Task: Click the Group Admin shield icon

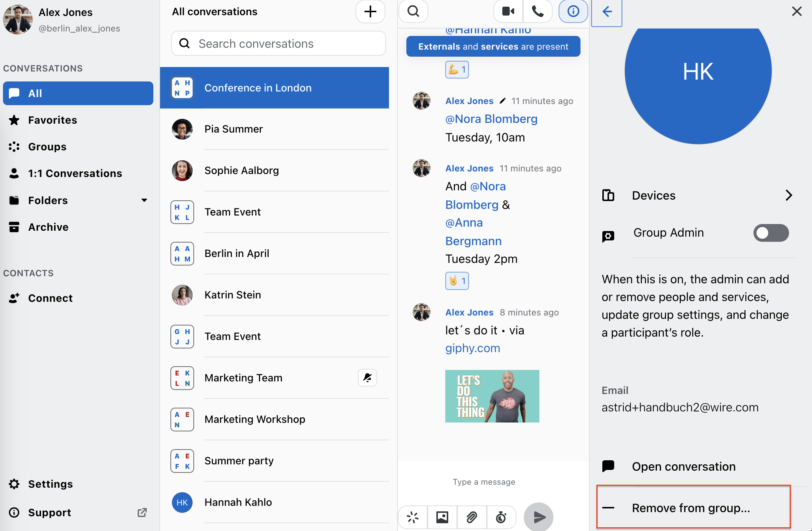Action: click(608, 236)
